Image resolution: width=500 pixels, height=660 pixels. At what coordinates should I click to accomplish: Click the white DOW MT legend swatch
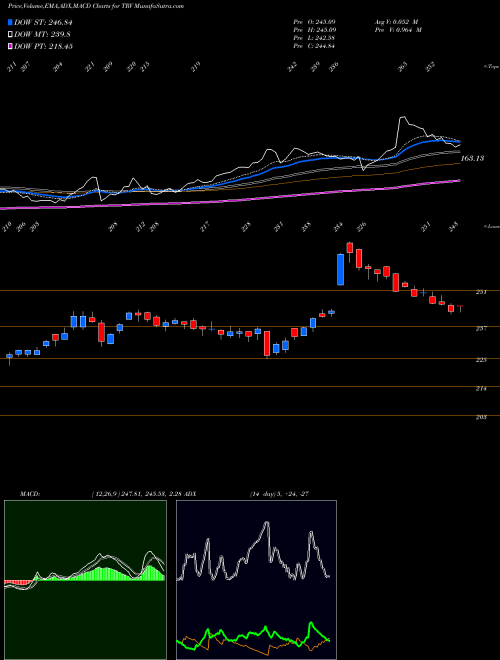coord(10,34)
